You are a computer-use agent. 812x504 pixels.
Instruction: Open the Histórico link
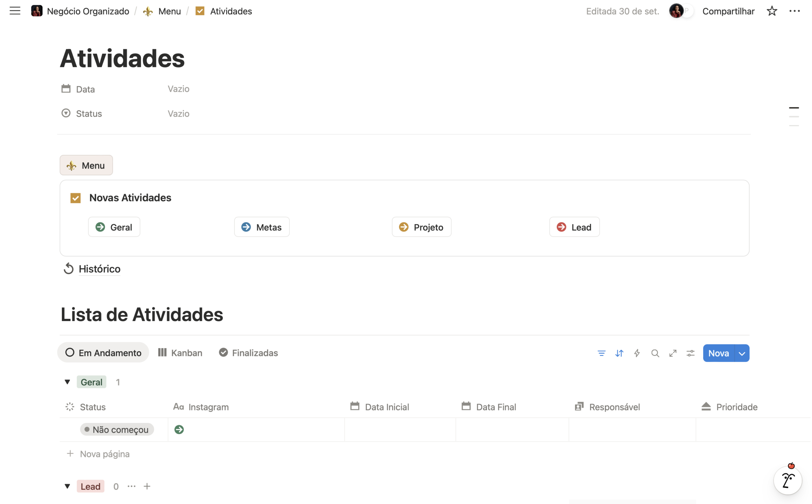tap(99, 269)
